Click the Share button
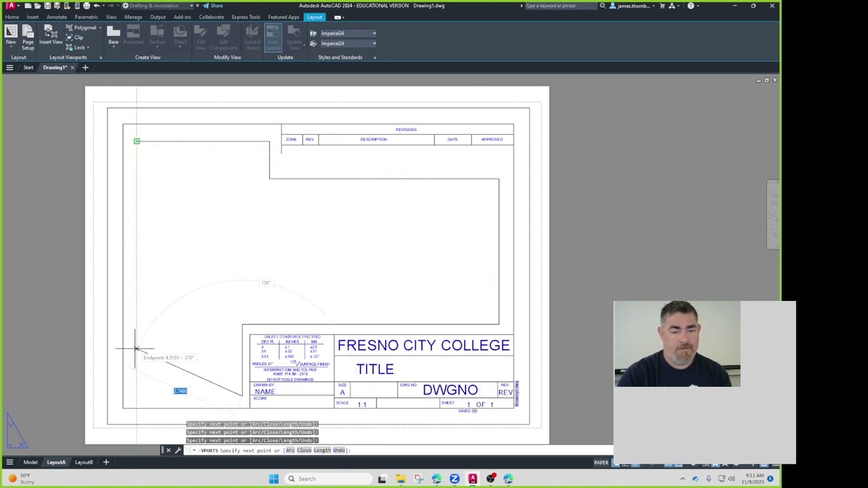The image size is (868, 488). coord(213,5)
